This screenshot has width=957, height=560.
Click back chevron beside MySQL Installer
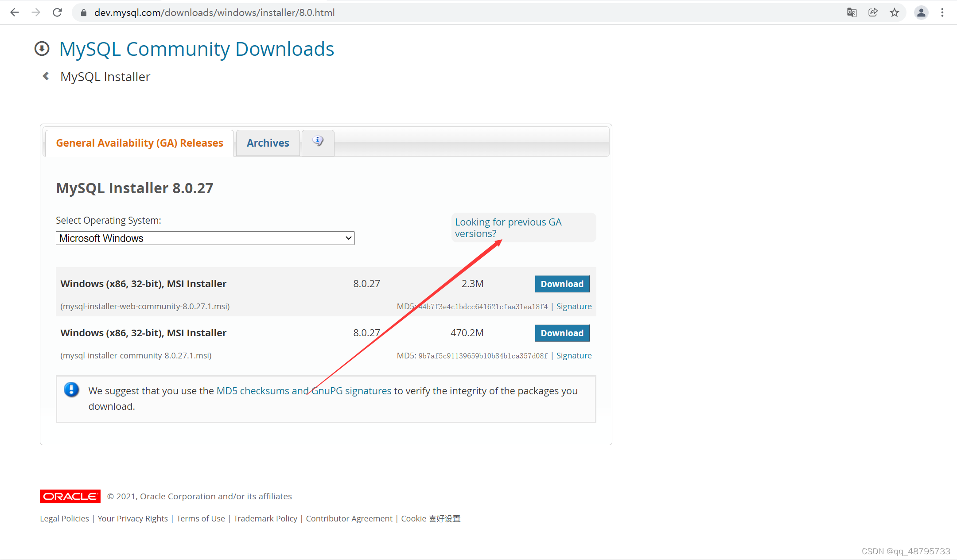[x=46, y=76]
